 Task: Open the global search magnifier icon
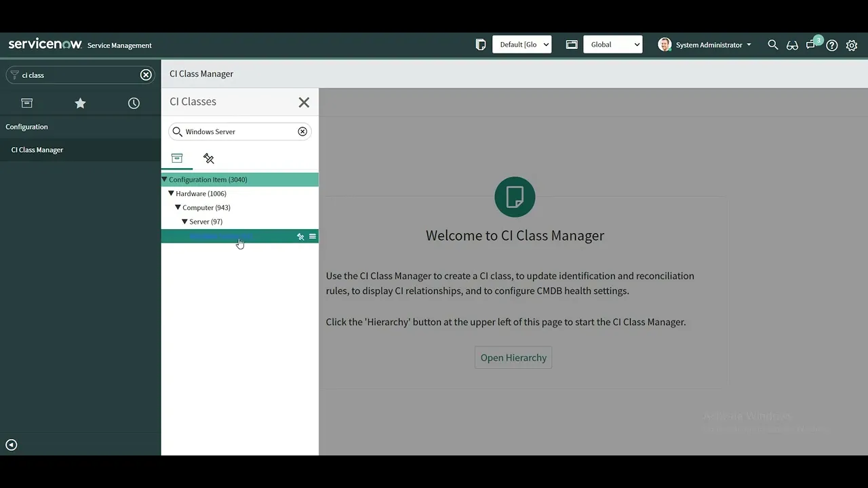773,45
